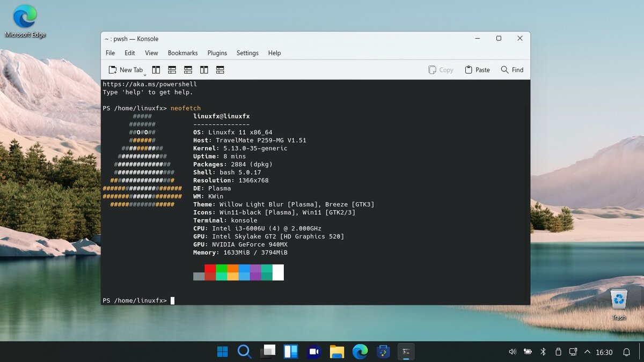The width and height of the screenshot is (644, 362).
Task: Open the network monitor tray icon
Action: [x=573, y=352]
